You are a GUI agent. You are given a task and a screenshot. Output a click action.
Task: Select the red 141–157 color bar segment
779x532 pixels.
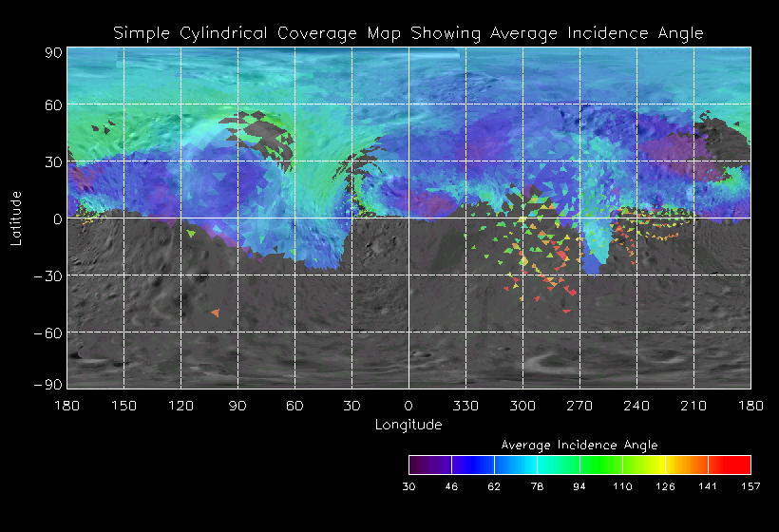point(730,465)
